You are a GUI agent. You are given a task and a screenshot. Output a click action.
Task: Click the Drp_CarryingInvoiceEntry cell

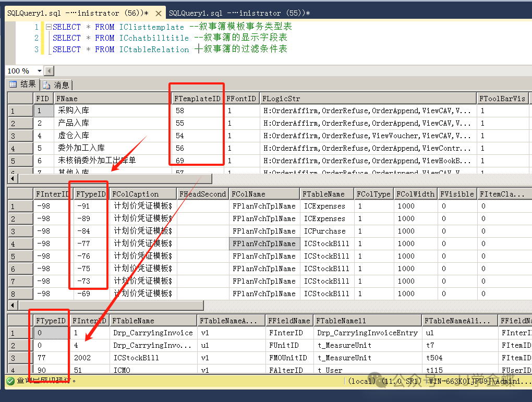(x=367, y=333)
